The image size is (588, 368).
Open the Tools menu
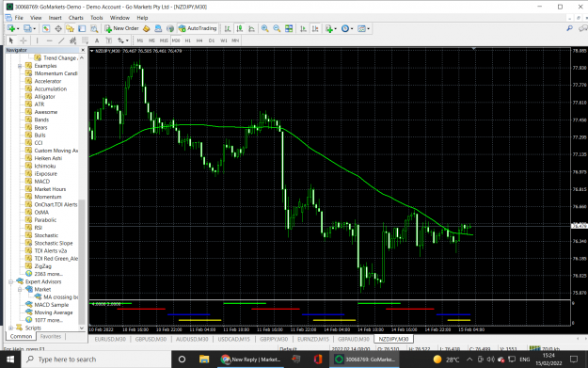96,18
